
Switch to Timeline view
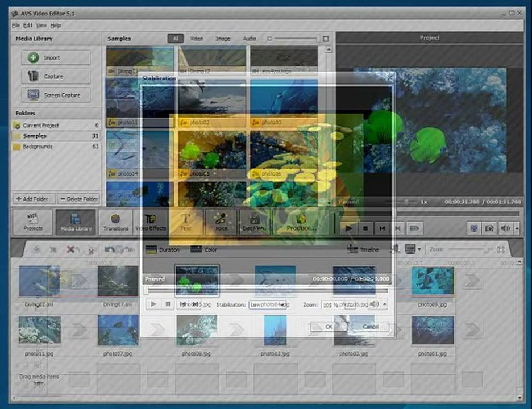point(363,249)
